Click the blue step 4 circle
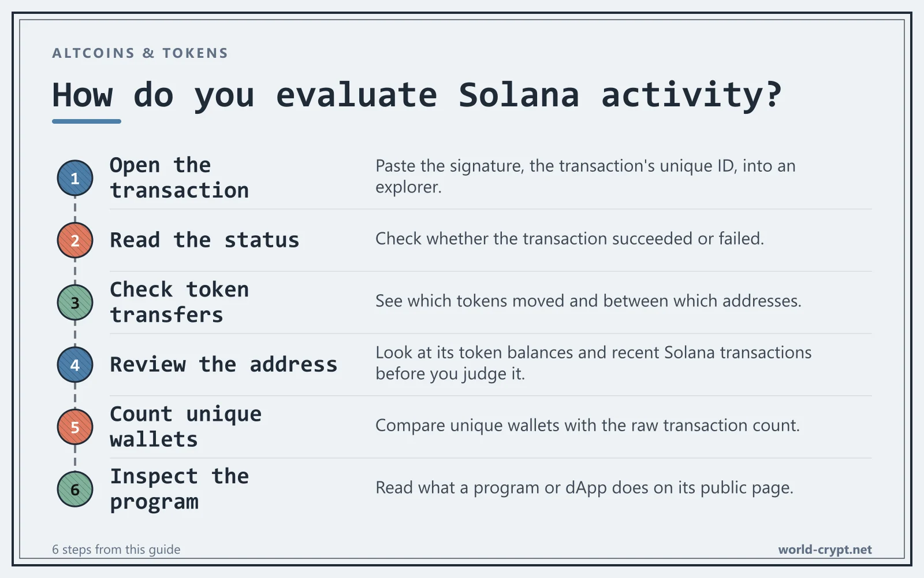 pyautogui.click(x=75, y=365)
